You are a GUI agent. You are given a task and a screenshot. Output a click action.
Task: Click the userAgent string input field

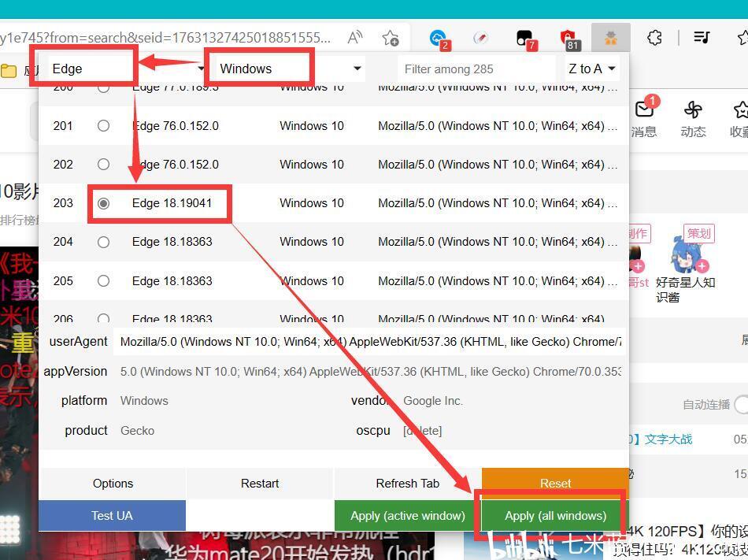click(x=369, y=342)
